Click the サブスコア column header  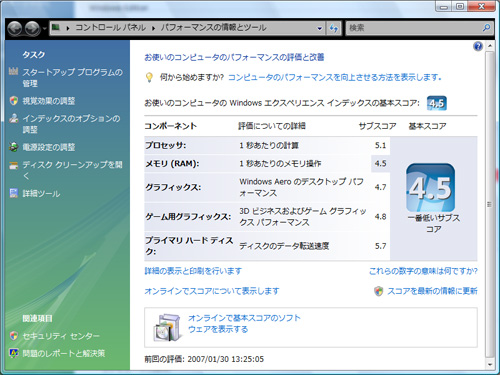coord(377,126)
